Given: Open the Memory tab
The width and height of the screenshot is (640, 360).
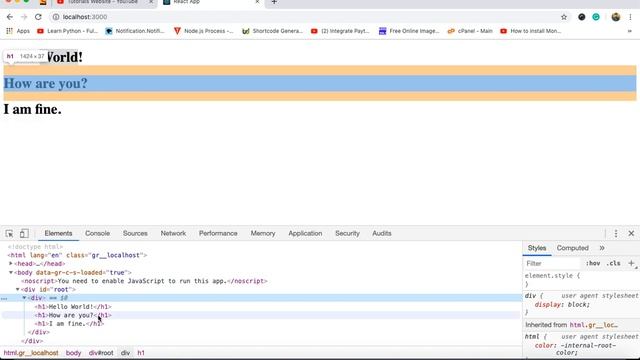Looking at the screenshot, I should coord(263,233).
